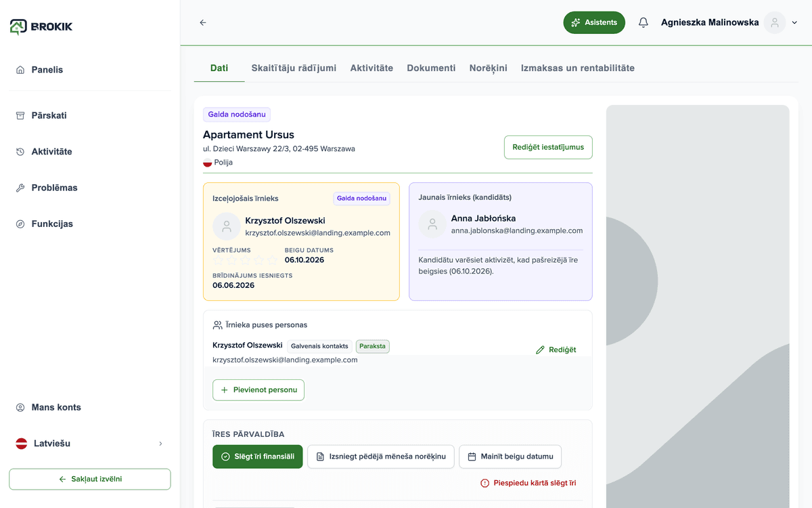This screenshot has width=812, height=508.
Task: Click the empty rating stars under Vērtējums
Action: pos(245,260)
